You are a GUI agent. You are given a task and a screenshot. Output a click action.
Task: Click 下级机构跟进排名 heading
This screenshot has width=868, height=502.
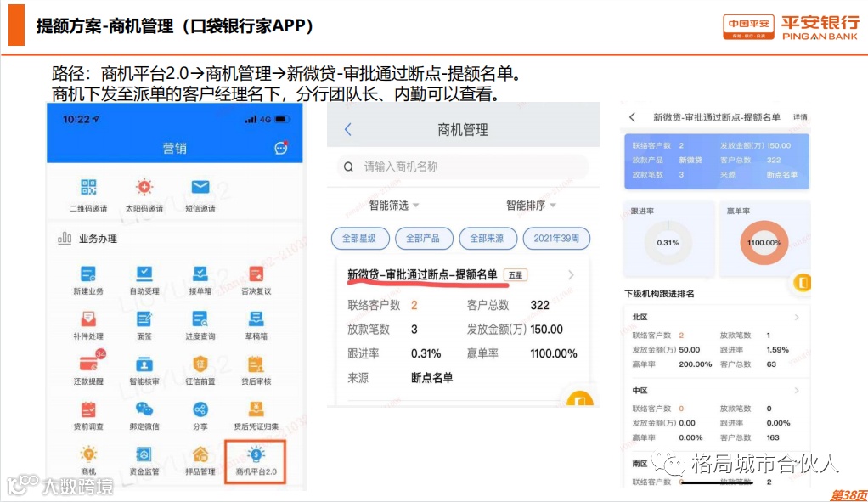click(x=659, y=294)
